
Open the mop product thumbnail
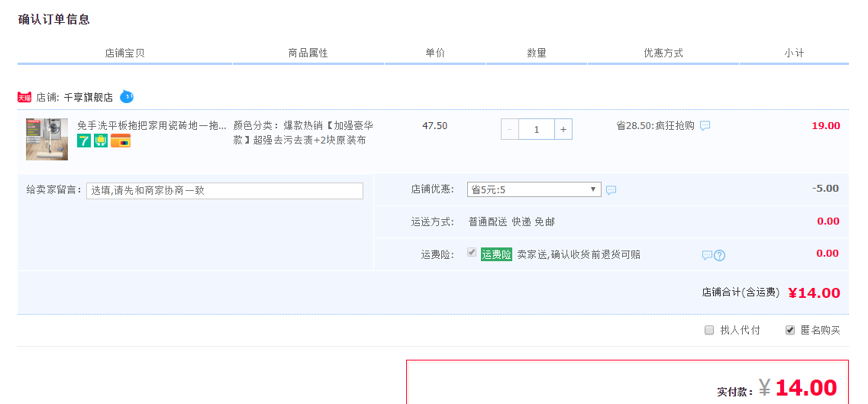coord(47,140)
